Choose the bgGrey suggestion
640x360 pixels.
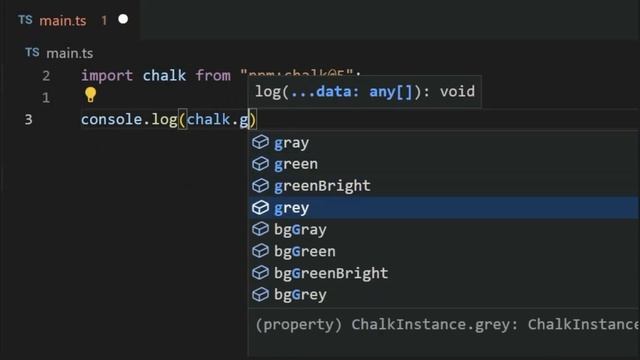point(443,294)
